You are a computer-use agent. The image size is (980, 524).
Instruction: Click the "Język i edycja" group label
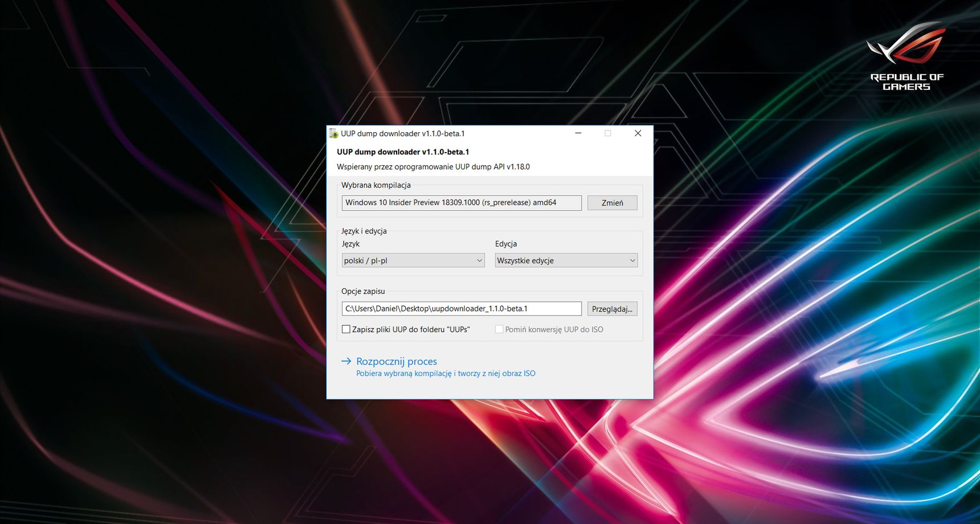pos(364,231)
